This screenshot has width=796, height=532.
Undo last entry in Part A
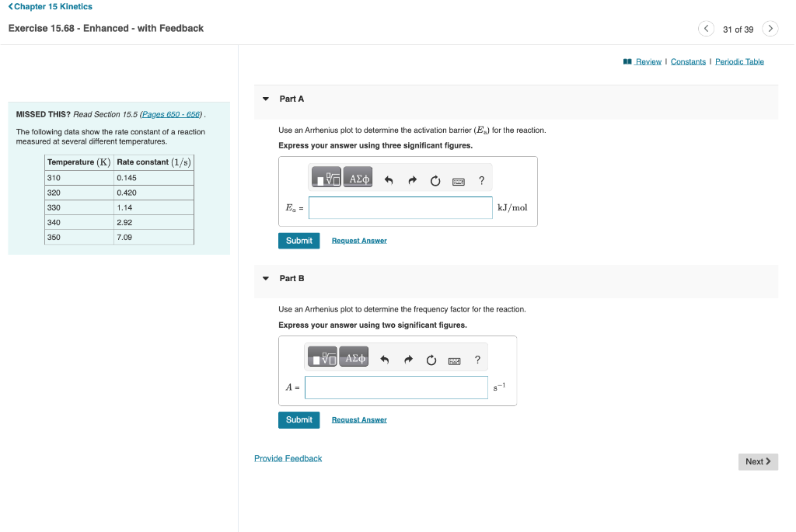[389, 180]
